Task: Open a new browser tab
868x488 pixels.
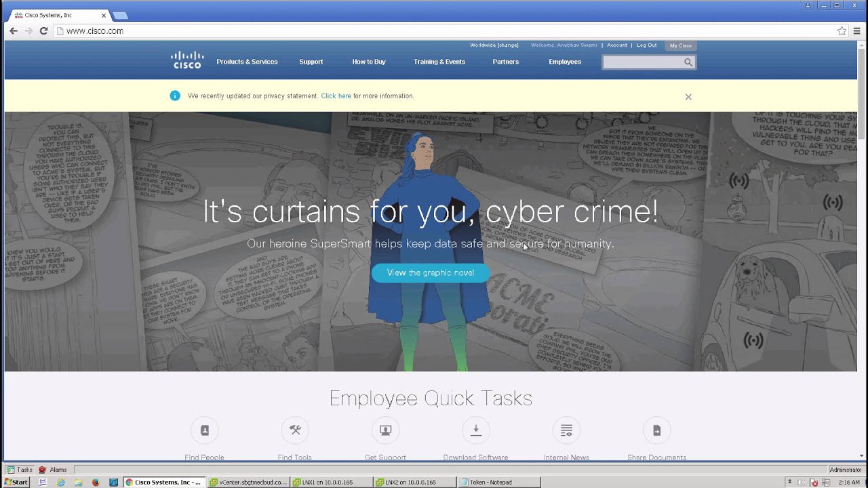Action: 120,16
